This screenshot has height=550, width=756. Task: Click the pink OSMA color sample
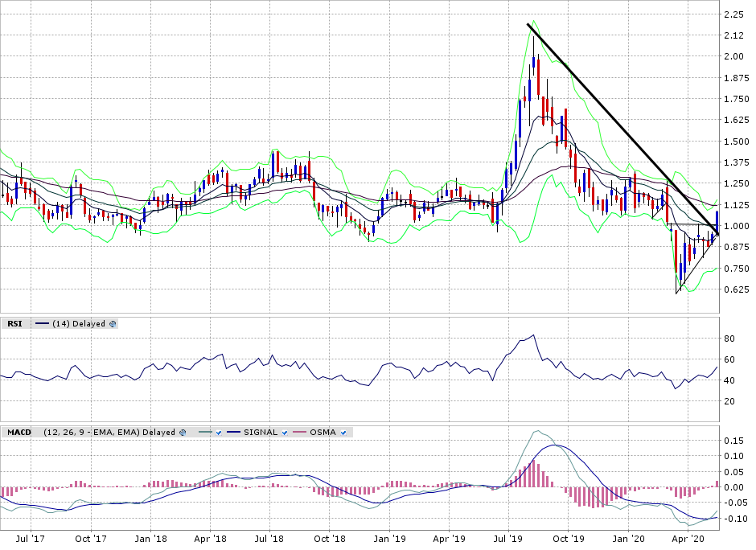(300, 433)
